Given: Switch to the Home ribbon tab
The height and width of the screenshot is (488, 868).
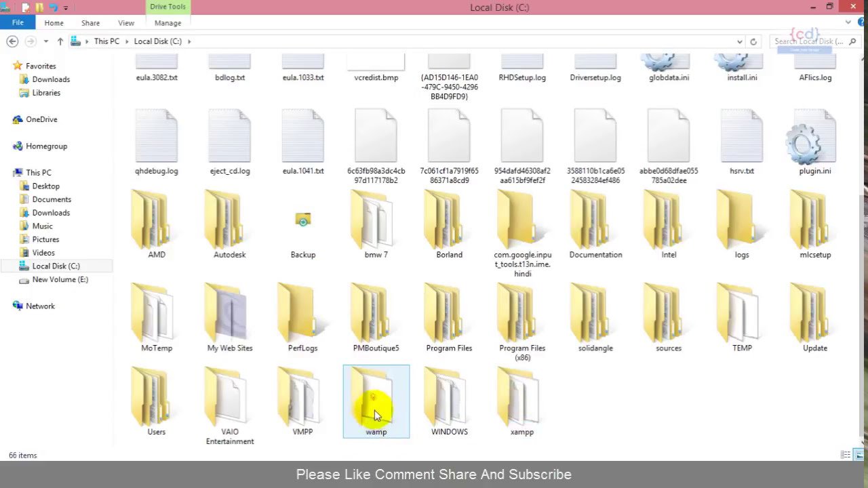Looking at the screenshot, I should [x=54, y=23].
